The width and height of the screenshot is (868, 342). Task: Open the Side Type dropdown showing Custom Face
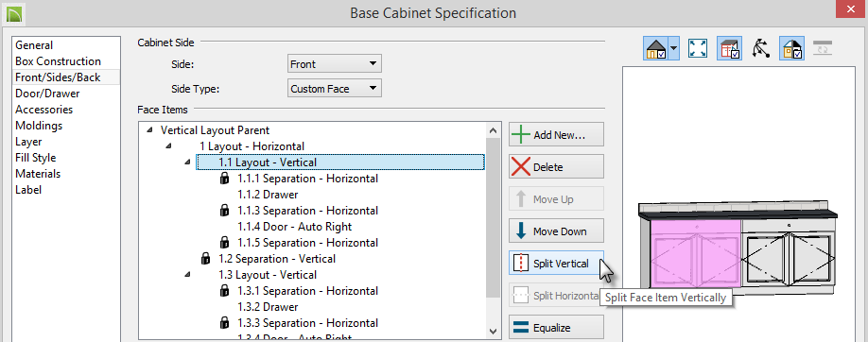[x=335, y=88]
